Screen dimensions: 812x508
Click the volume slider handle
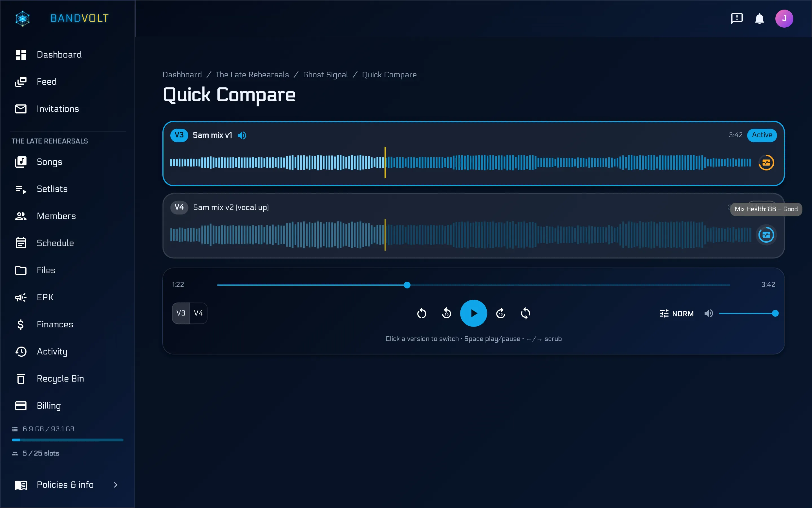pyautogui.click(x=775, y=314)
